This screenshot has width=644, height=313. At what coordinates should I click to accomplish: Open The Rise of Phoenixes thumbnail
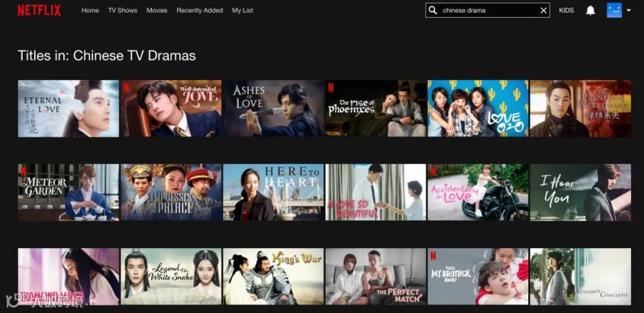coord(376,109)
